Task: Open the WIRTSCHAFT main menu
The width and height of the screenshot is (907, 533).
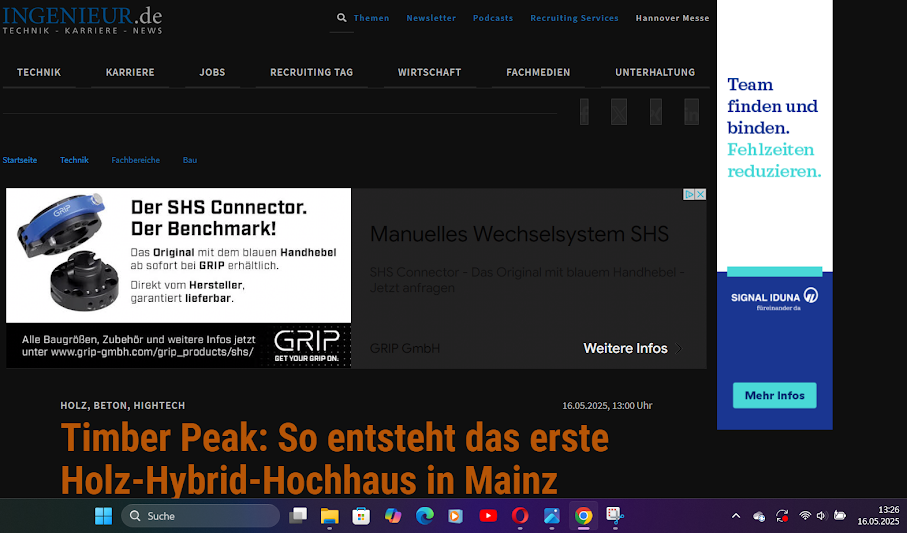Action: 429,72
